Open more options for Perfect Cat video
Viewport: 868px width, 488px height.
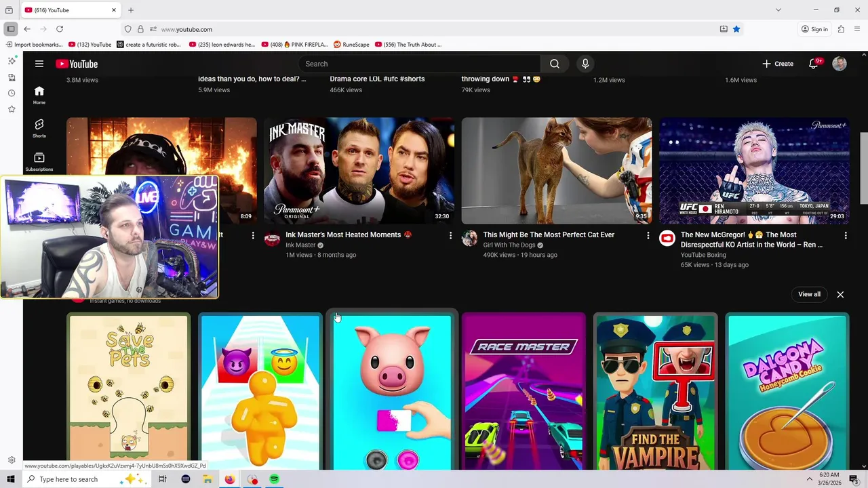648,235
